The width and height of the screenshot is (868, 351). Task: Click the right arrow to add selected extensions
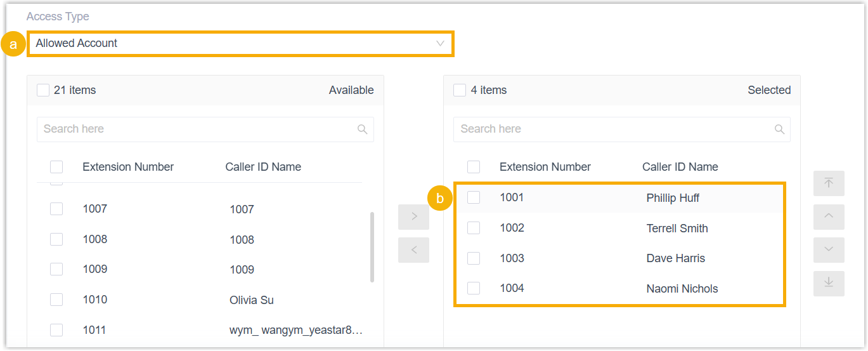(x=413, y=216)
